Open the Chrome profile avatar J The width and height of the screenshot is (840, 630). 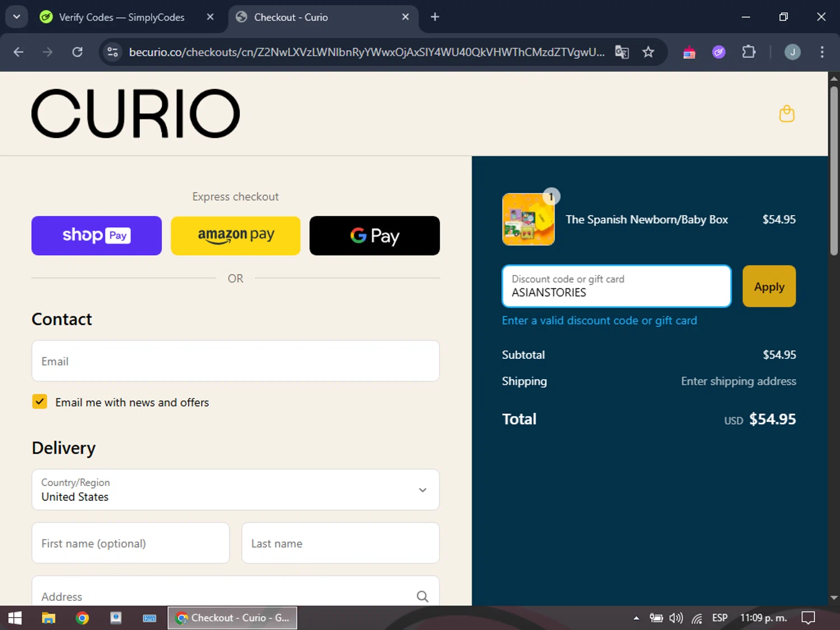tap(792, 52)
